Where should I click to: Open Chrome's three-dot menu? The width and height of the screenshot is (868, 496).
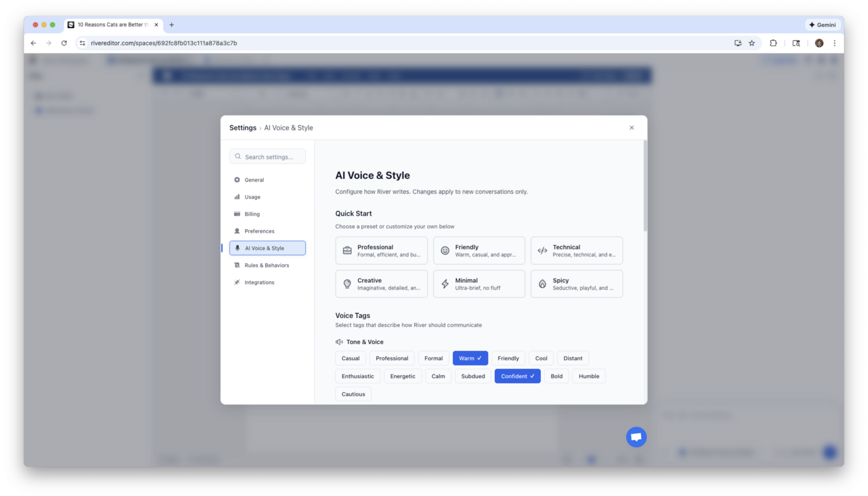[x=835, y=43]
